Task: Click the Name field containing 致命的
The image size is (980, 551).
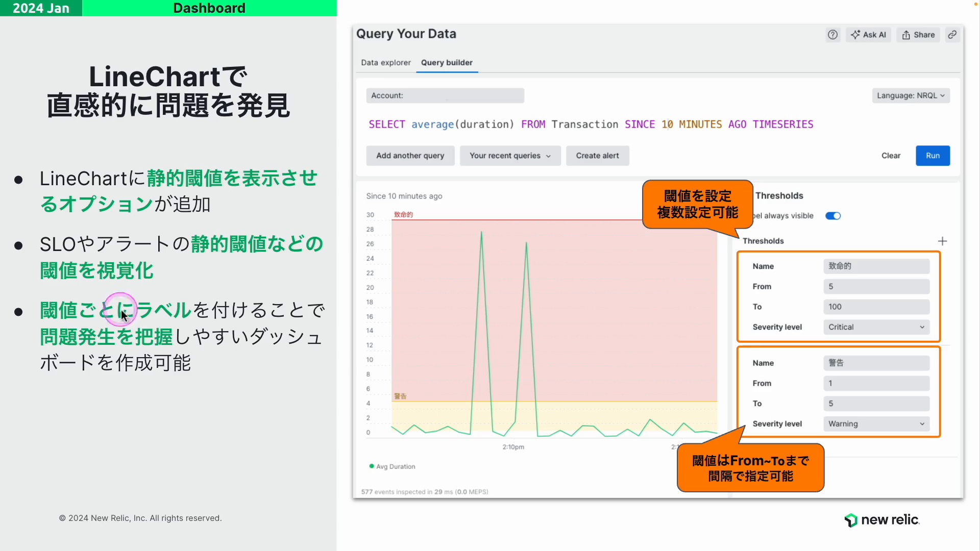Action: (x=876, y=266)
